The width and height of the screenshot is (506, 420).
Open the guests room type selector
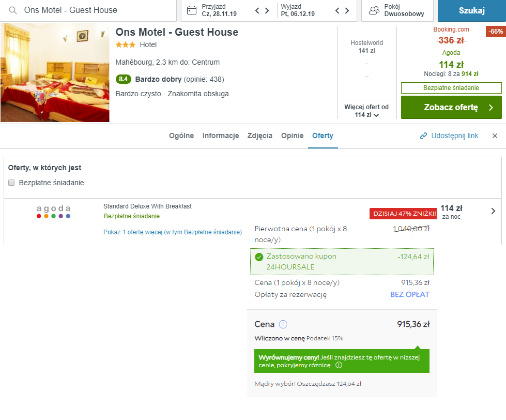tap(397, 10)
